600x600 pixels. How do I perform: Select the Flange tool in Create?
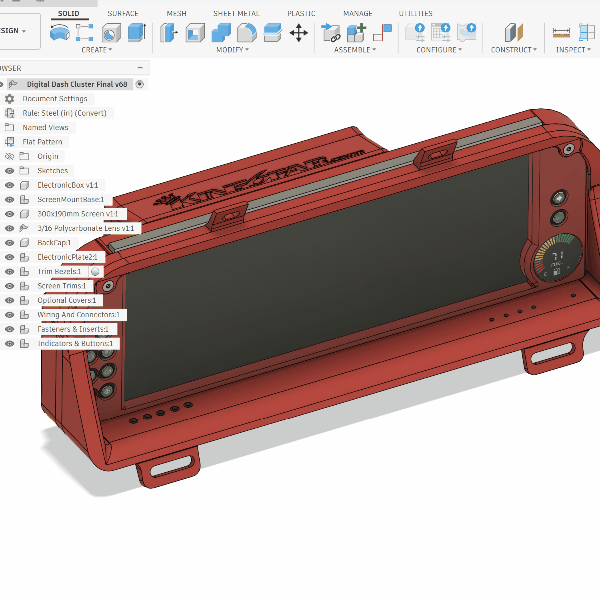[x=60, y=32]
